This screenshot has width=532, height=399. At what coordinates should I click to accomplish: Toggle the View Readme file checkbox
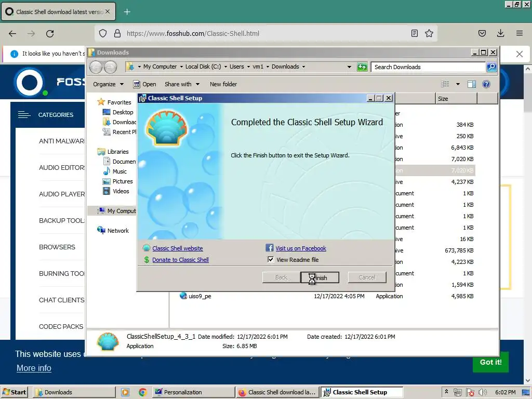click(x=270, y=260)
